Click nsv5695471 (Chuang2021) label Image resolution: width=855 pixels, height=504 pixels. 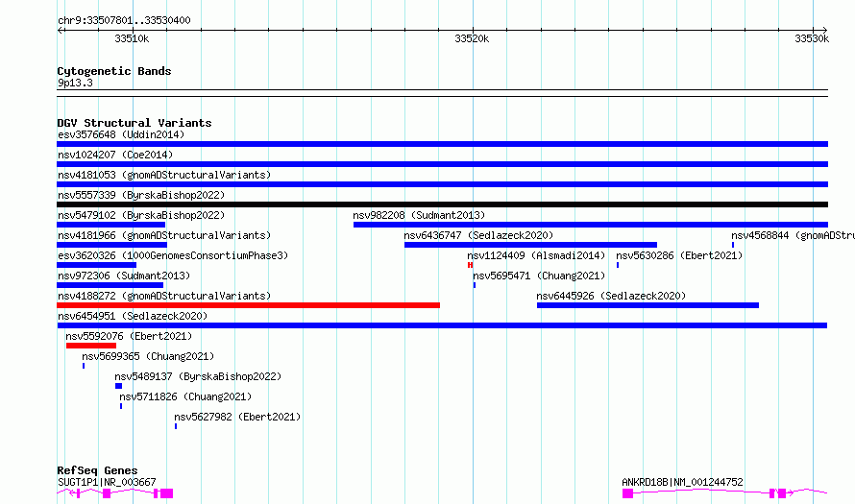click(539, 276)
